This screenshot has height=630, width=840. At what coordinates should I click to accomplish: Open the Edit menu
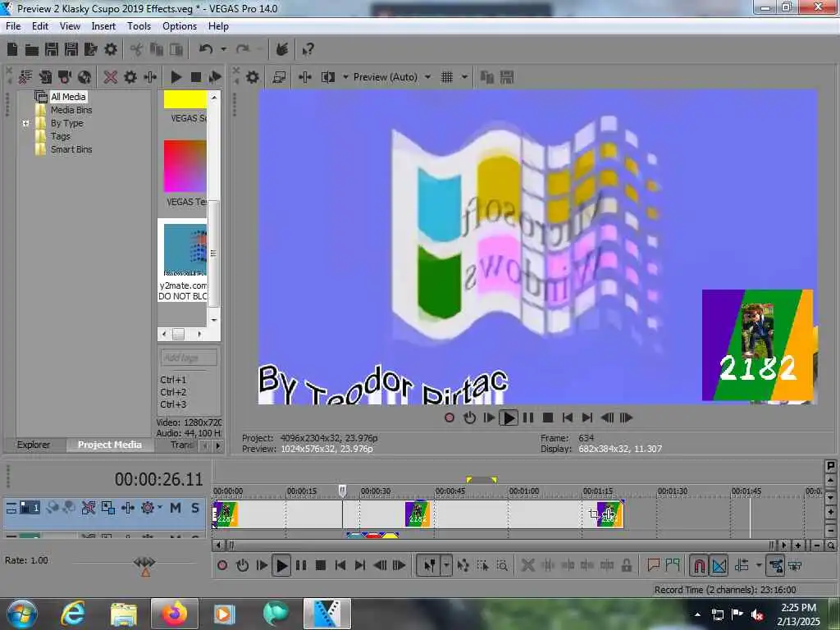click(40, 25)
